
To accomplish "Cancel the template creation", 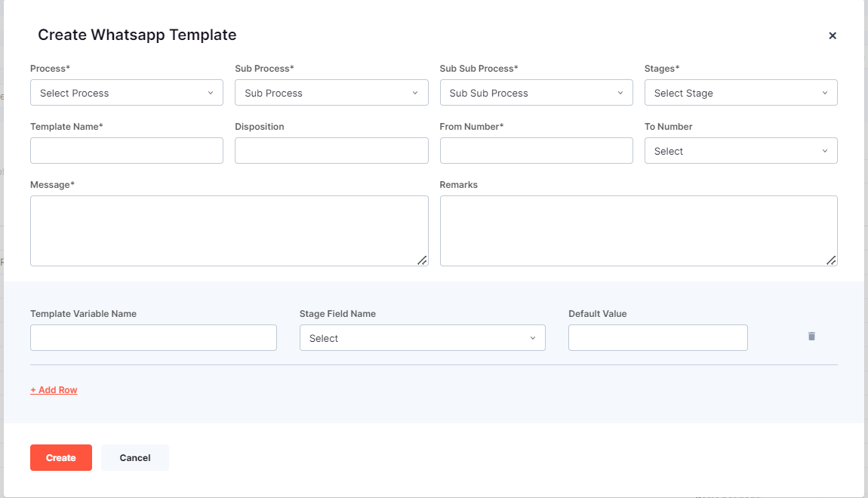I will [134, 457].
